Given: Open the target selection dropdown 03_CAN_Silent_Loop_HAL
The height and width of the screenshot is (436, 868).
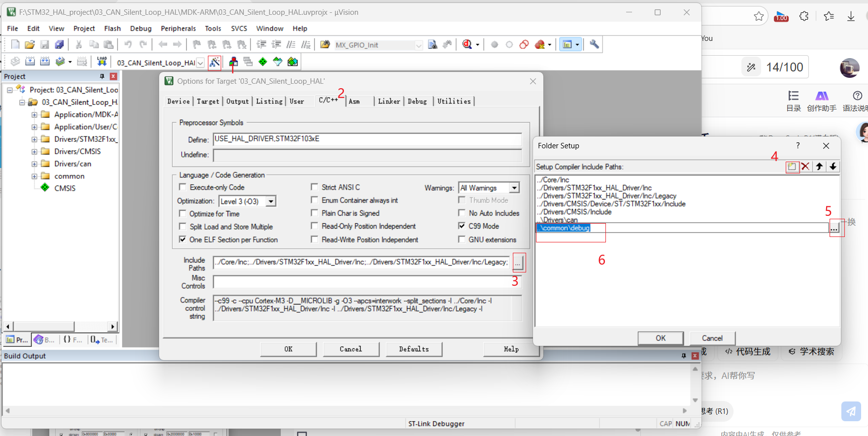Looking at the screenshot, I should (200, 63).
